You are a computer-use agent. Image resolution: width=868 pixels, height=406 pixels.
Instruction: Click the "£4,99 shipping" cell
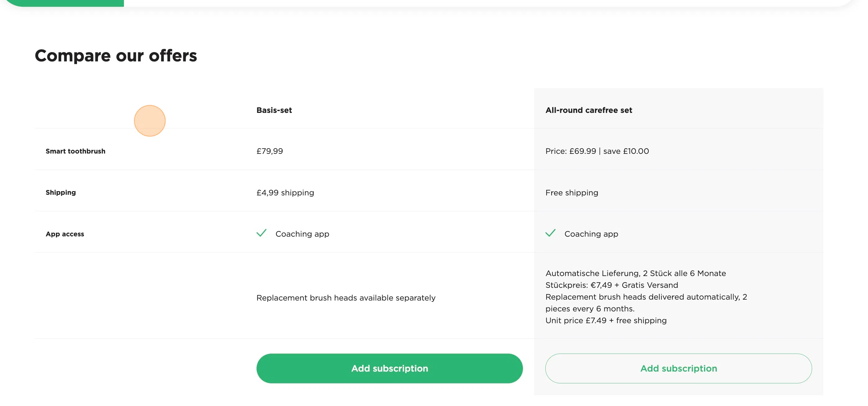[285, 193]
